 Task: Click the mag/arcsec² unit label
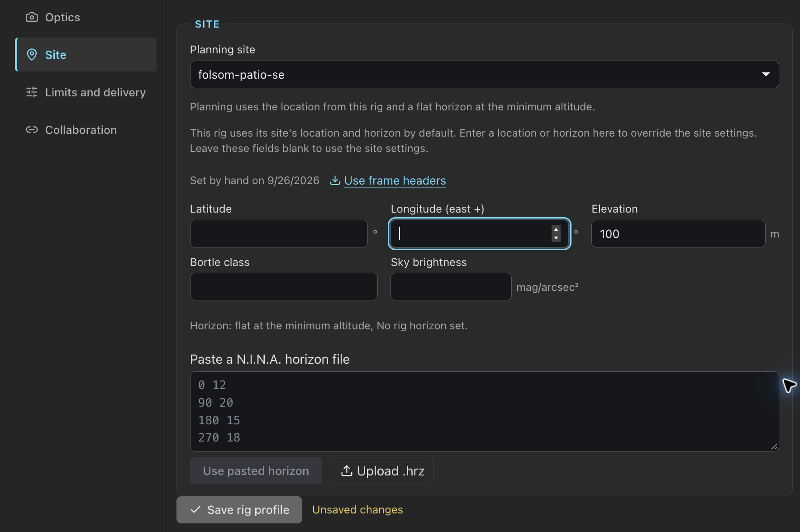548,287
